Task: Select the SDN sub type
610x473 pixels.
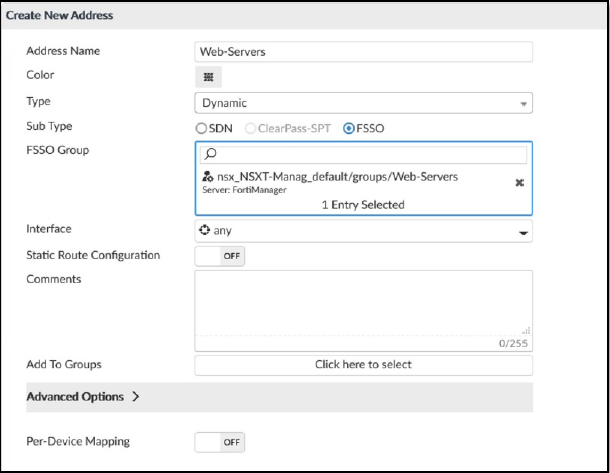Action: 201,128
